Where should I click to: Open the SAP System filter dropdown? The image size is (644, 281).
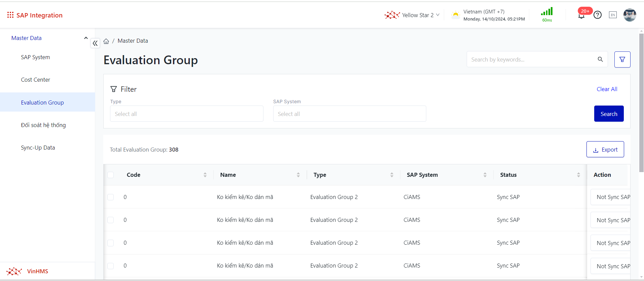(x=349, y=114)
